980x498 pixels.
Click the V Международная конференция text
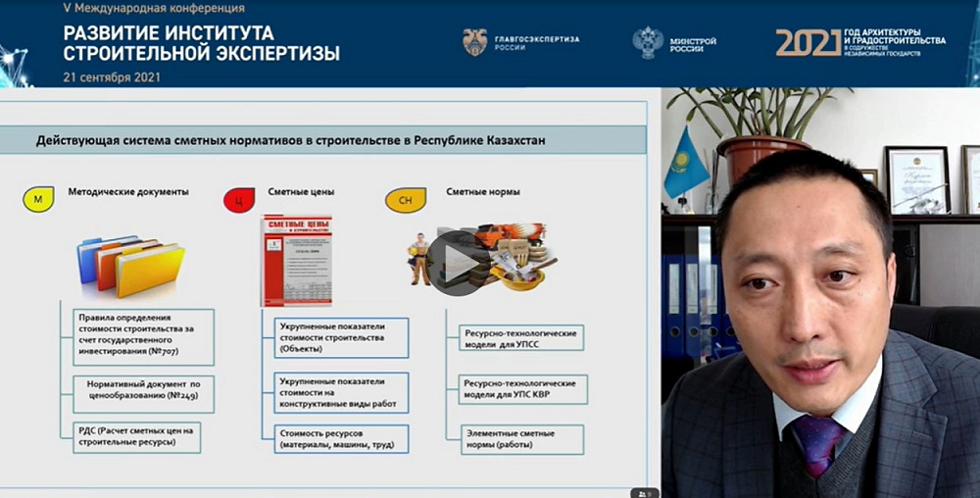click(154, 8)
